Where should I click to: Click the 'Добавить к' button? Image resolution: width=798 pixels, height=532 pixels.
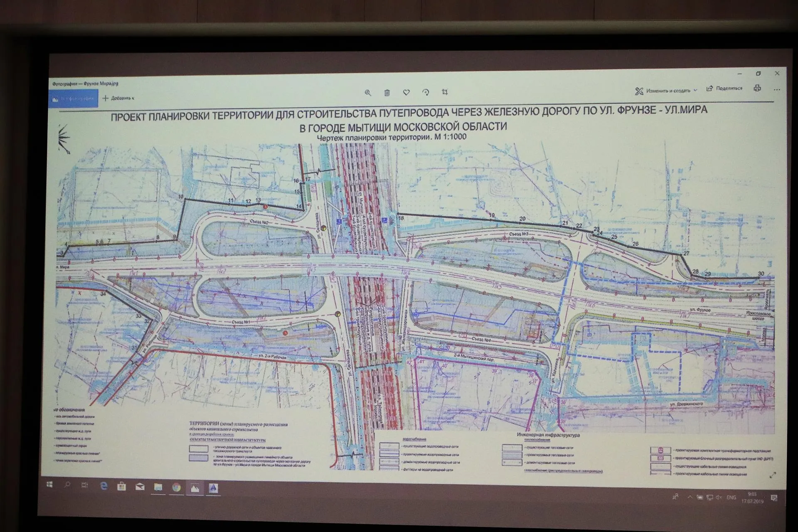click(x=118, y=98)
